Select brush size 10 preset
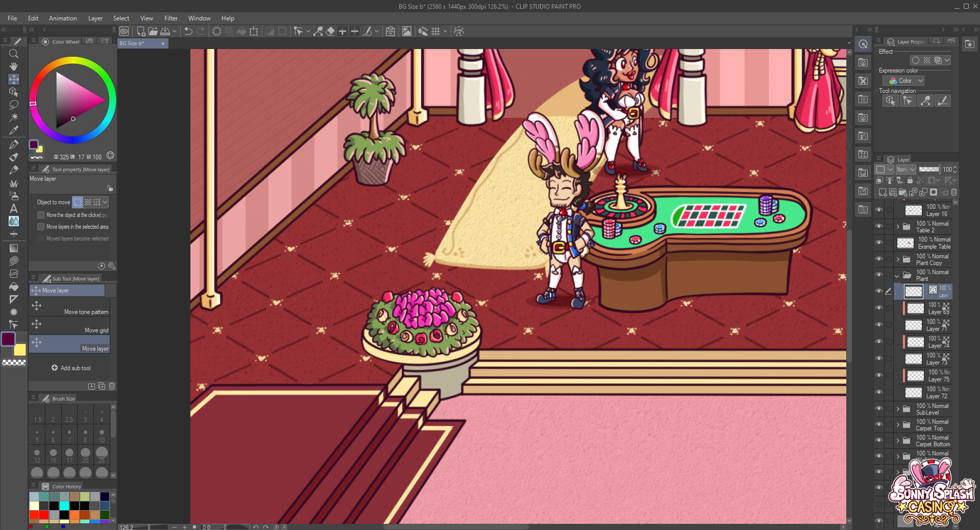Viewport: 980px width, 530px height. click(102, 435)
